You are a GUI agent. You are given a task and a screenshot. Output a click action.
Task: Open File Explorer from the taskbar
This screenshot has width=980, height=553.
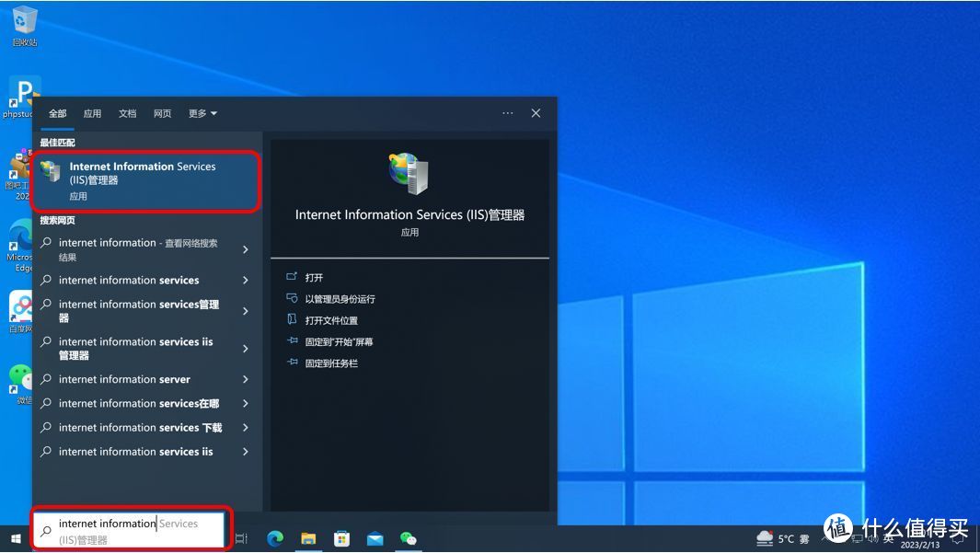tap(308, 537)
